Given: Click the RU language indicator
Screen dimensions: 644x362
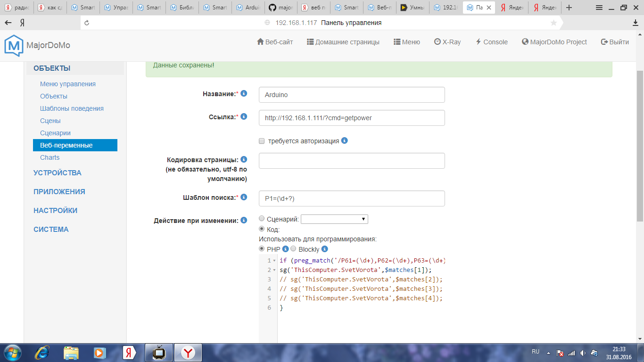Looking at the screenshot, I should pyautogui.click(x=536, y=352).
